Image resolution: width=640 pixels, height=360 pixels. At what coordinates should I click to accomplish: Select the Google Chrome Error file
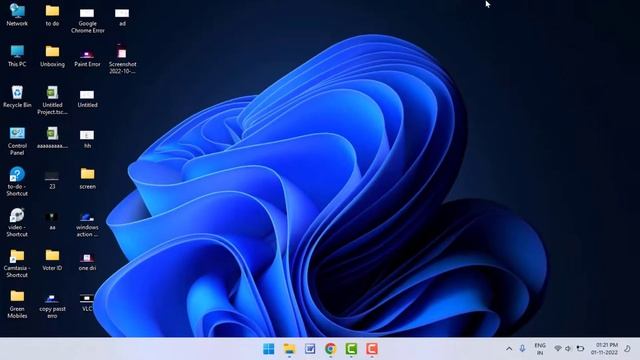coord(87,20)
